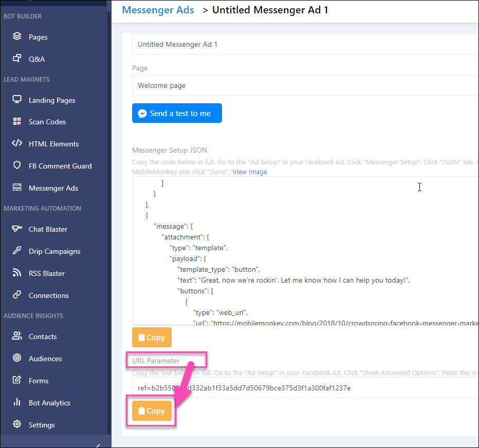Click the Untitled Messenger Ad 1 breadcrumb title

click(x=270, y=10)
